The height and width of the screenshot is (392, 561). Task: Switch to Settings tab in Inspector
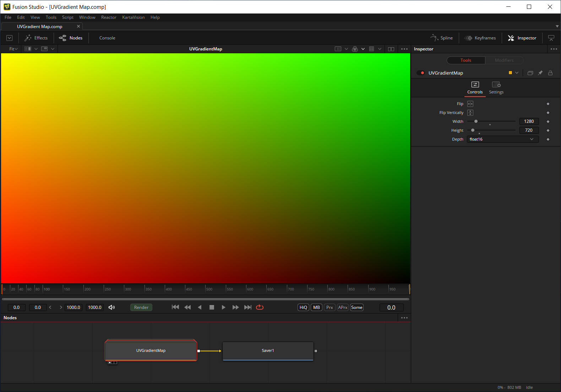coord(496,88)
